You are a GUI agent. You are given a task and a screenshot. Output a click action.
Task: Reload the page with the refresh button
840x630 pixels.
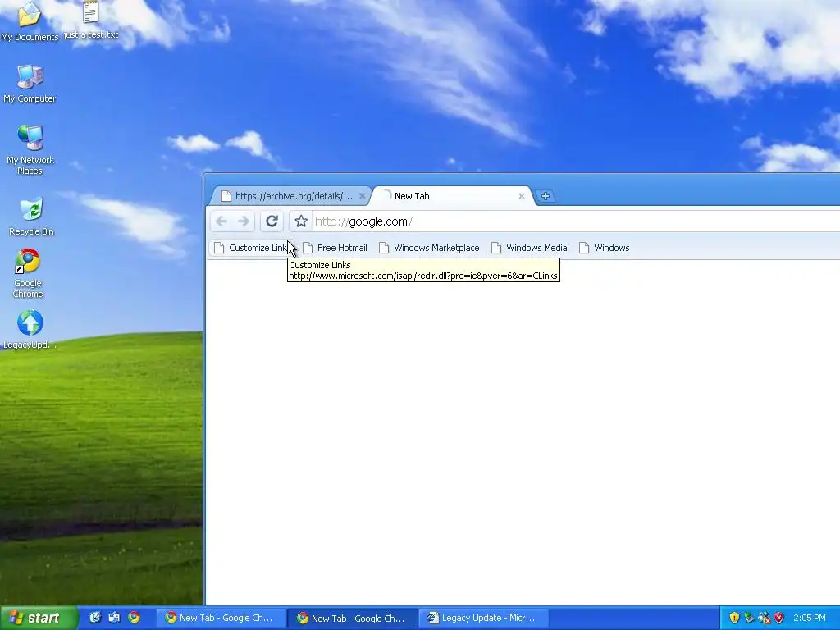[x=272, y=221]
